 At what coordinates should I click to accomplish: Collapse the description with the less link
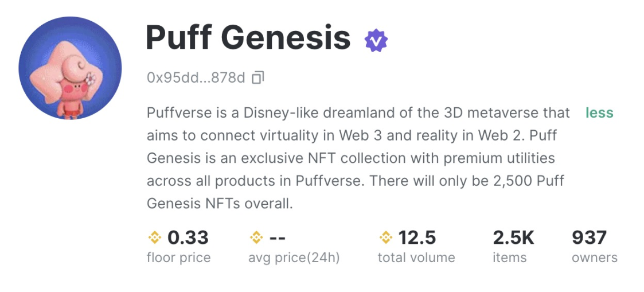click(599, 113)
